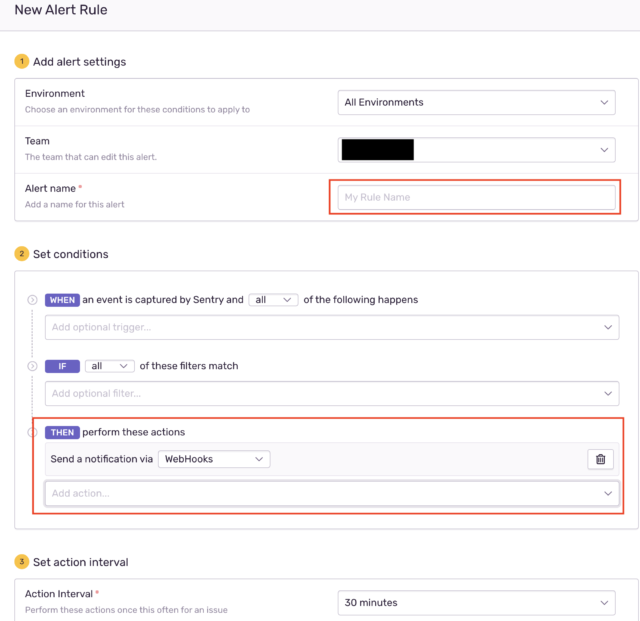Delete the WebHooks notification action via trash icon
The image size is (640, 621).
(x=600, y=459)
